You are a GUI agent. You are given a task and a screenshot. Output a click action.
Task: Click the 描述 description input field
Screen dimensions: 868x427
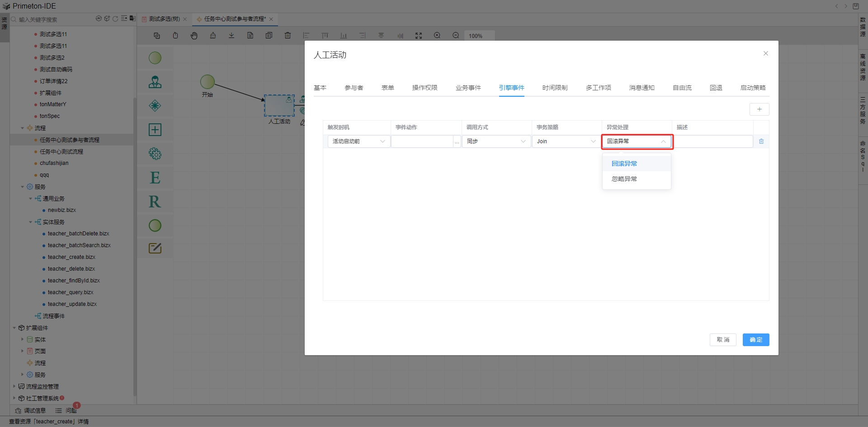(712, 141)
